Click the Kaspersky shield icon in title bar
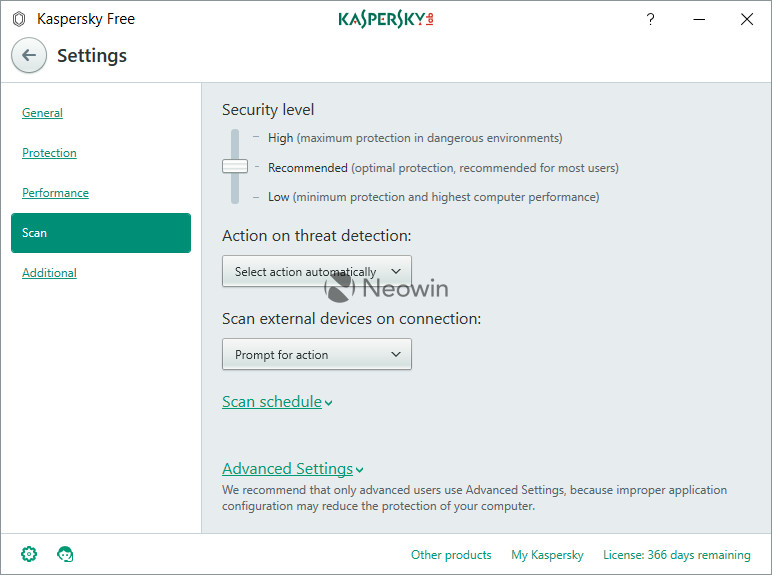This screenshot has height=575, width=772. click(19, 19)
